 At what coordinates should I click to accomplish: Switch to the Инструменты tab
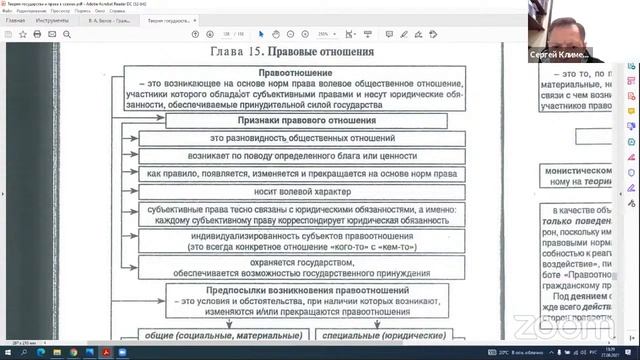(52, 20)
